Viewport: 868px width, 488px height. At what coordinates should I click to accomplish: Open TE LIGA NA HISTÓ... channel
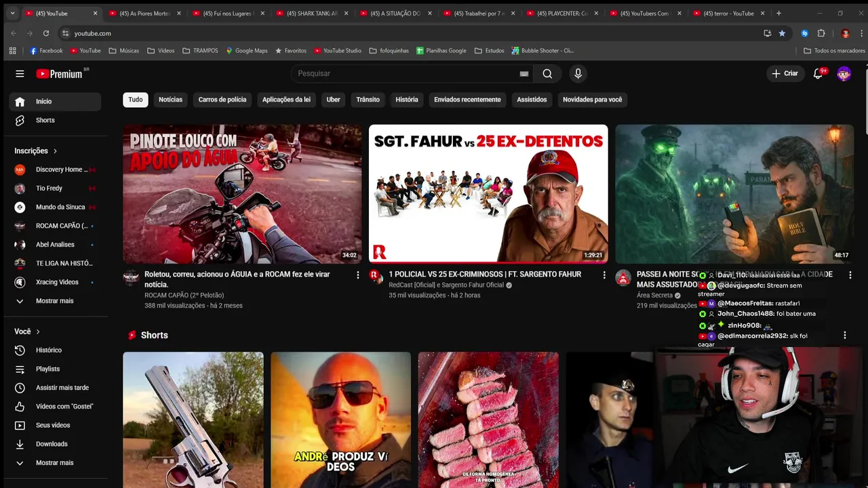56,263
